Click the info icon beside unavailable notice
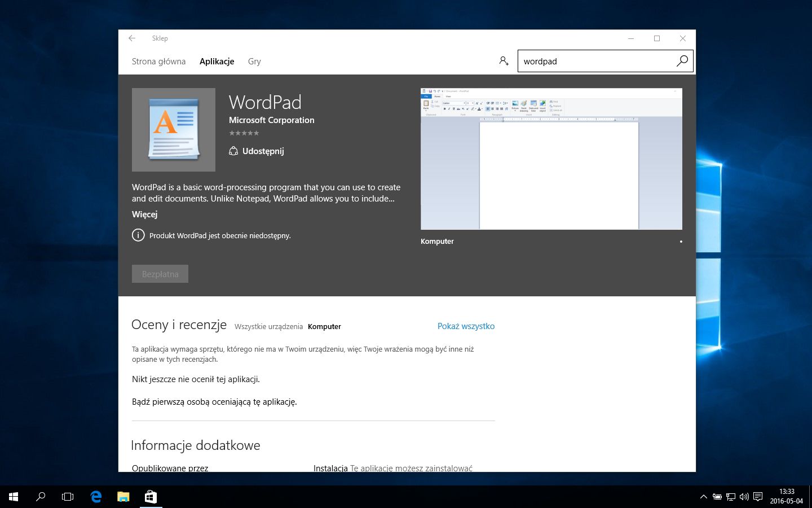The height and width of the screenshot is (508, 812). tap(138, 235)
